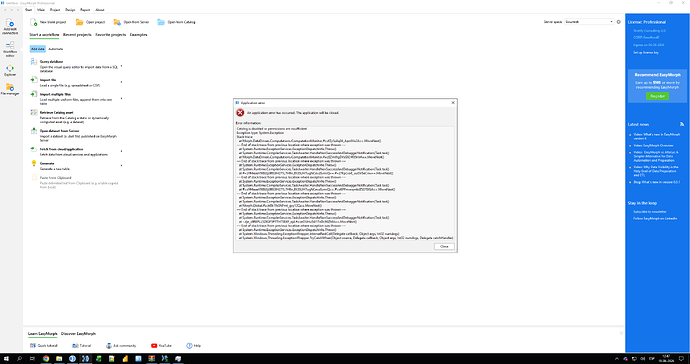
Task: Click Open from Catalog
Action: [176, 22]
